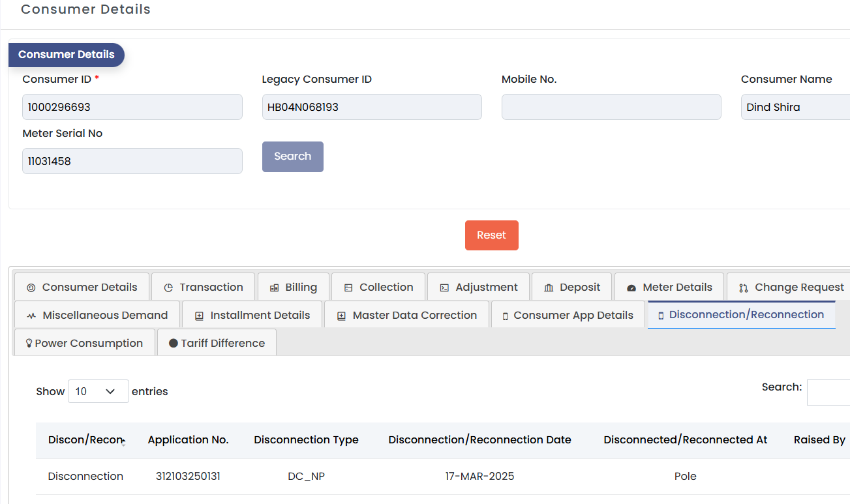Click the Meter Details gauge icon
Screen dimensions: 850x504
click(x=631, y=288)
